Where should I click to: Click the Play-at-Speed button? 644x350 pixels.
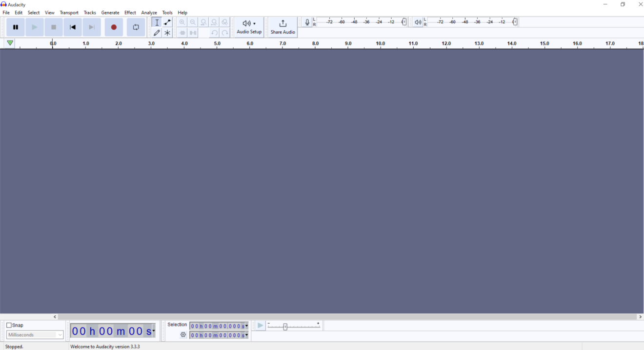[x=261, y=326]
